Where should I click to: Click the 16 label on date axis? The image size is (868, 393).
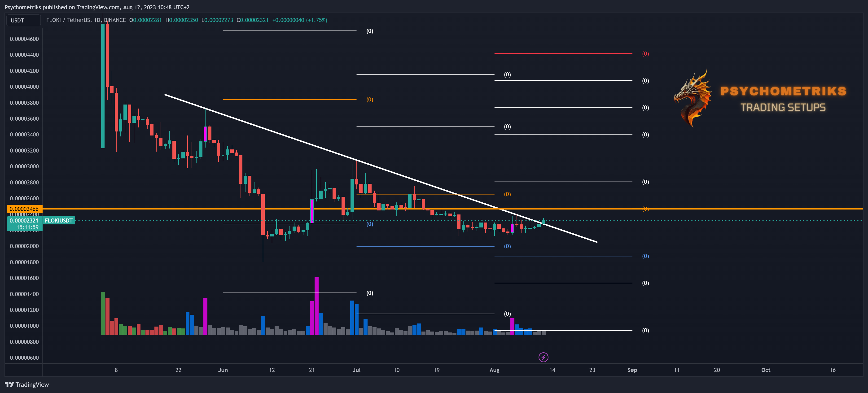point(832,370)
